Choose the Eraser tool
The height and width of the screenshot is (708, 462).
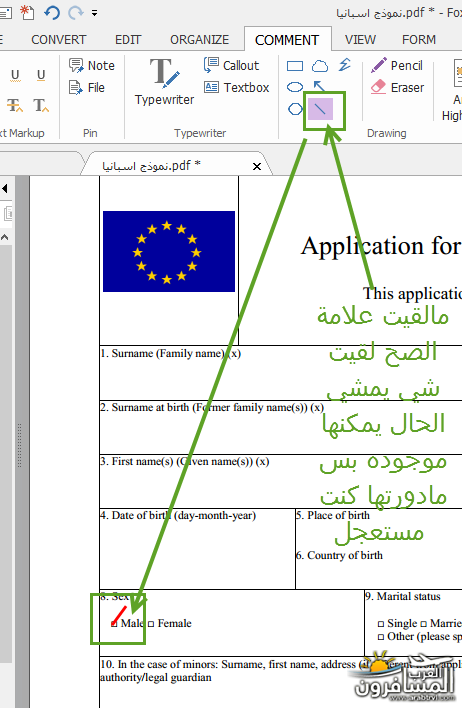[397, 87]
